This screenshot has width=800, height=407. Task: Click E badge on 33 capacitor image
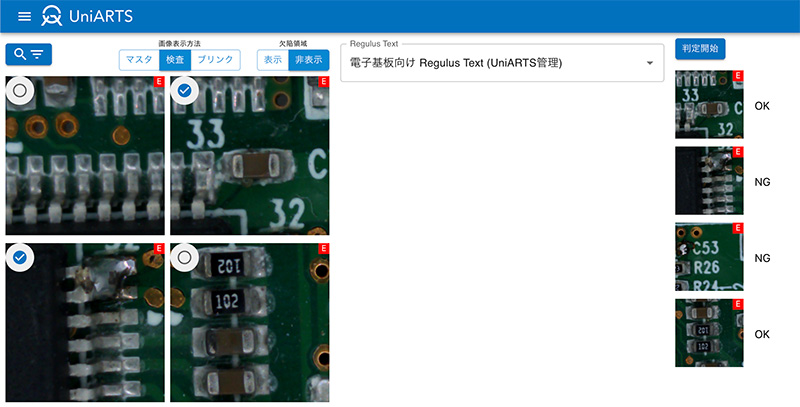click(x=324, y=82)
